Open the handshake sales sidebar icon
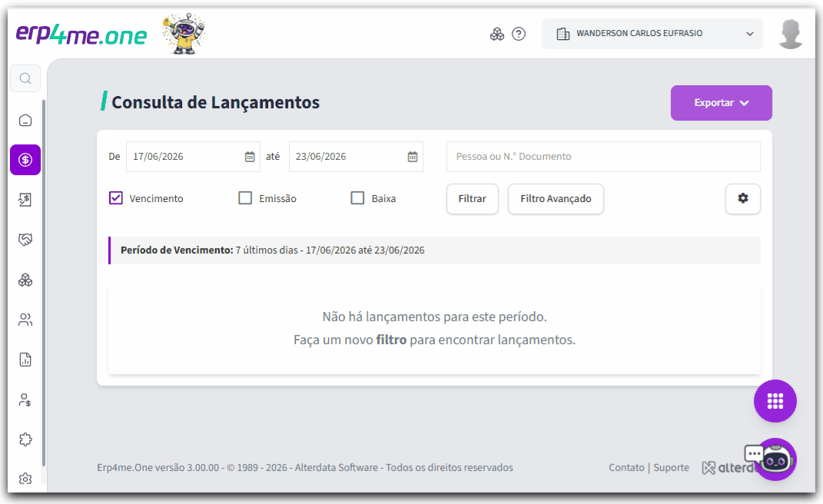The width and height of the screenshot is (823, 504). point(25,240)
